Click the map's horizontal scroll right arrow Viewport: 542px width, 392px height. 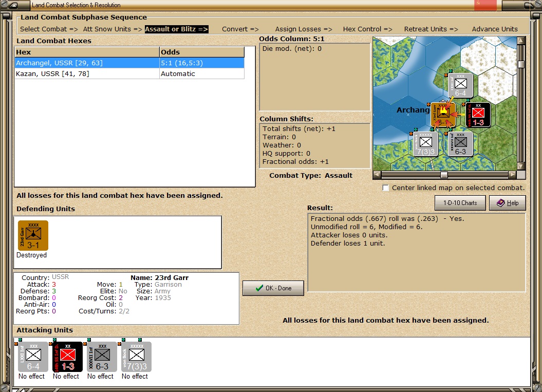513,175
